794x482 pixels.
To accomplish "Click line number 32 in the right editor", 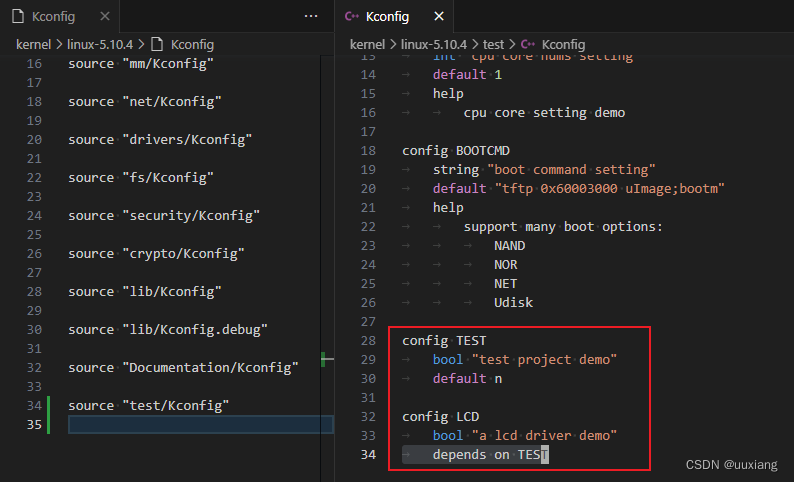I will coord(368,417).
